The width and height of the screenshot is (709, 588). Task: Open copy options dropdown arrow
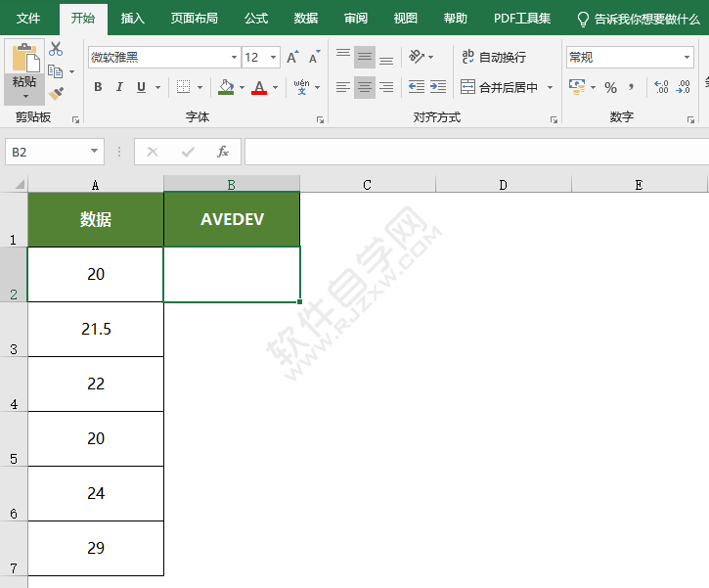(72, 71)
